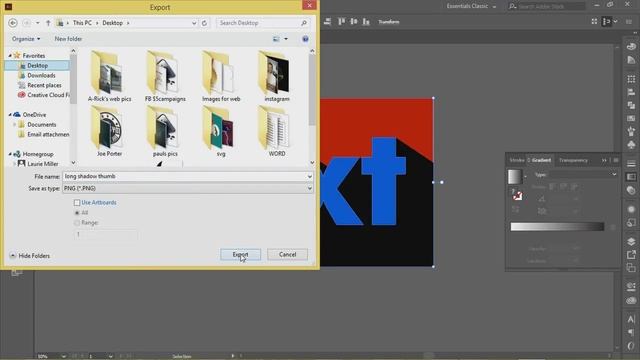
Task: Click This PC in address breadcrumb
Action: pos(82,23)
